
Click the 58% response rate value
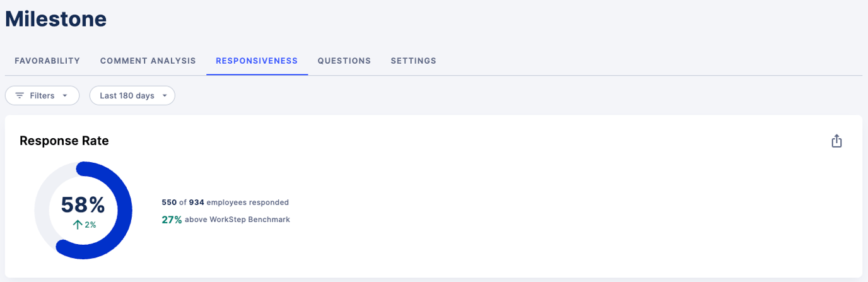pyautogui.click(x=83, y=205)
